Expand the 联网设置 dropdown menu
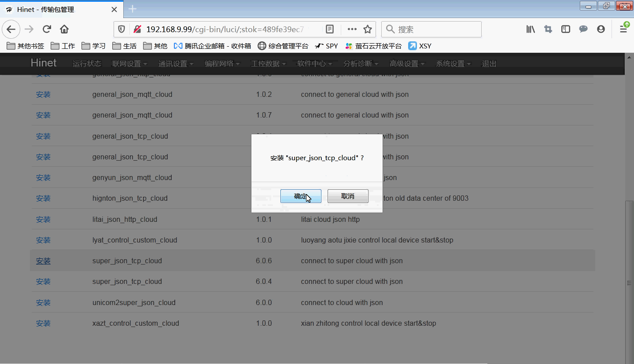Viewport: 634px width, 364px height. 129,64
